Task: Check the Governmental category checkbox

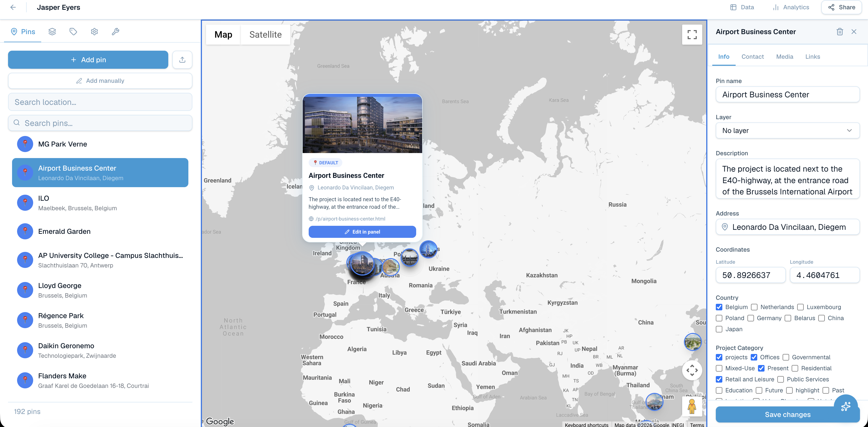Action: point(786,357)
